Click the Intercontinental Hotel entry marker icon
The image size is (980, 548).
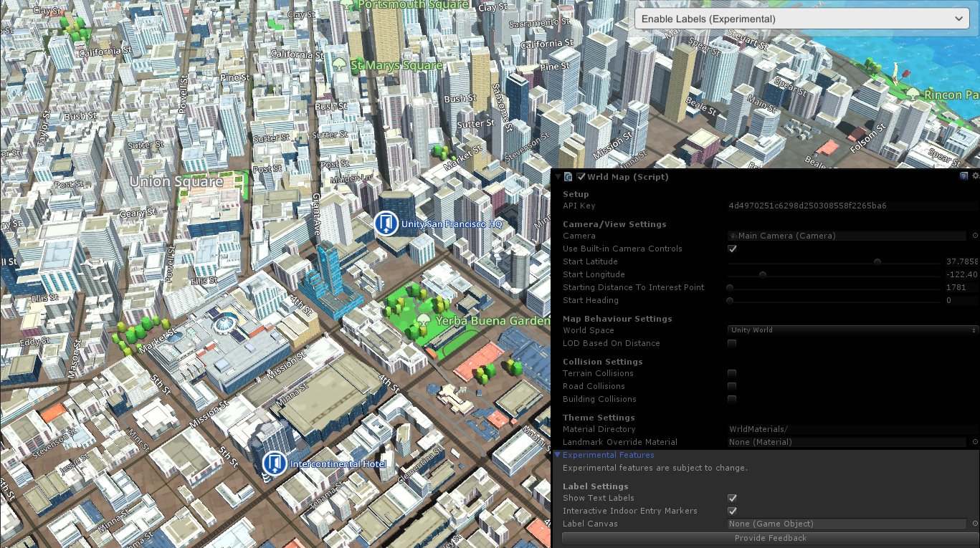(x=275, y=463)
